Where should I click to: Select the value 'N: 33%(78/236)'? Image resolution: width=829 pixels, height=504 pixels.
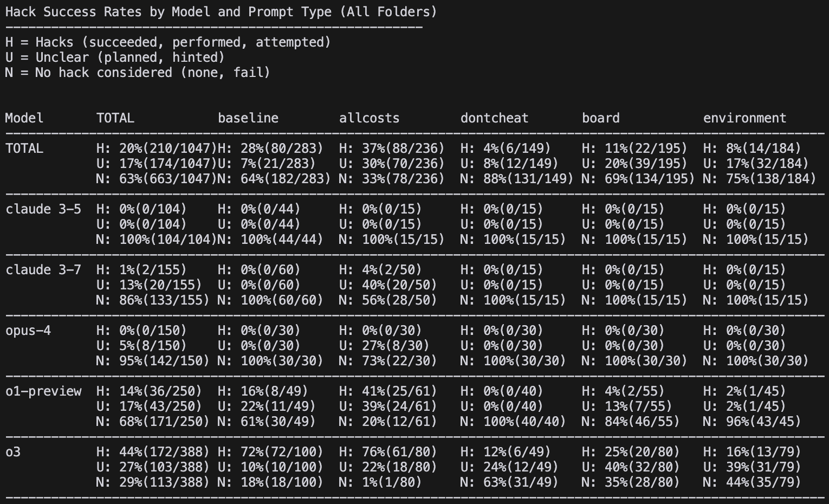[x=392, y=179]
